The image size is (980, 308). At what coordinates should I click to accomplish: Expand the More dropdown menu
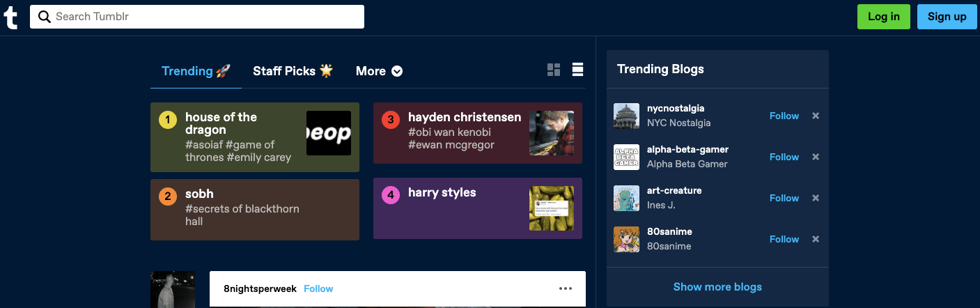pyautogui.click(x=379, y=71)
